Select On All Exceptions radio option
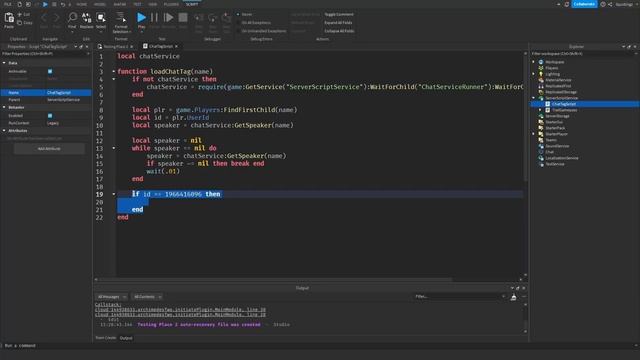The image size is (640, 360). tap(238, 22)
